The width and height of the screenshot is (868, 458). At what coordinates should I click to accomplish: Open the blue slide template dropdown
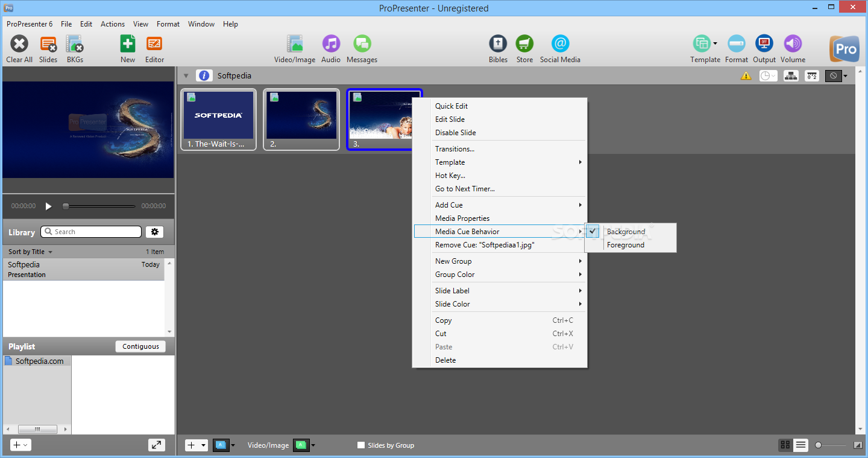[x=224, y=445]
